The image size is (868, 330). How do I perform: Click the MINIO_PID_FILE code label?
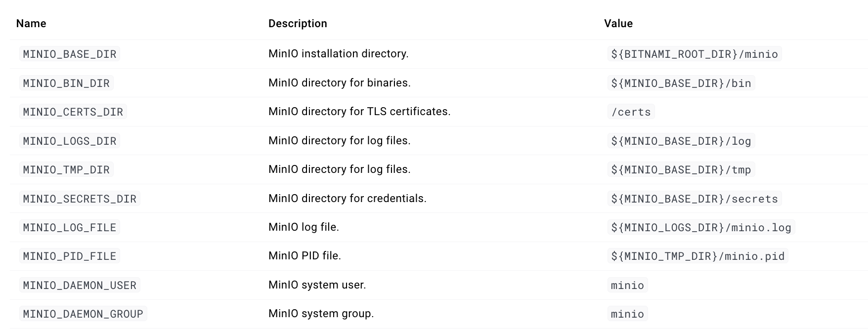[70, 256]
